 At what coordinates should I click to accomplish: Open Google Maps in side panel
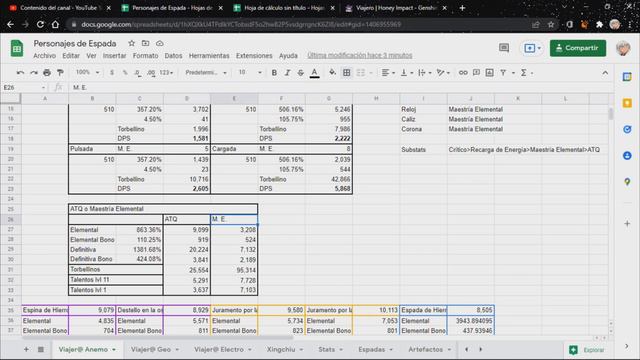(627, 182)
